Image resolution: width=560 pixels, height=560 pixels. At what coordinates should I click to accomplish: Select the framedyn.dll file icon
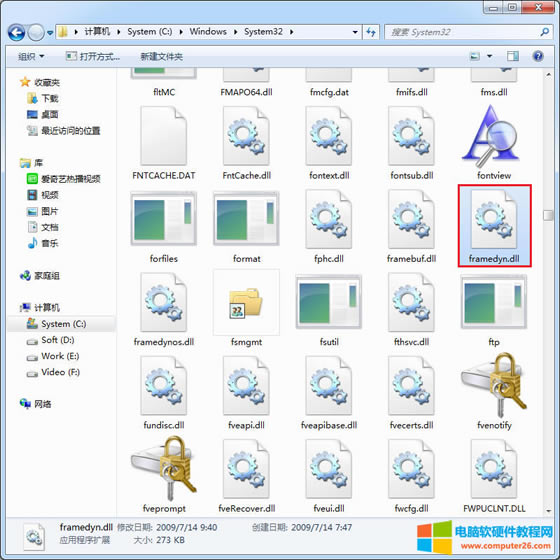click(494, 219)
